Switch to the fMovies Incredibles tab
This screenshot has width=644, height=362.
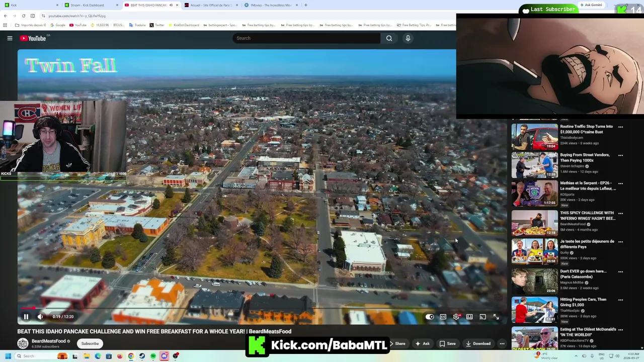coord(271,5)
